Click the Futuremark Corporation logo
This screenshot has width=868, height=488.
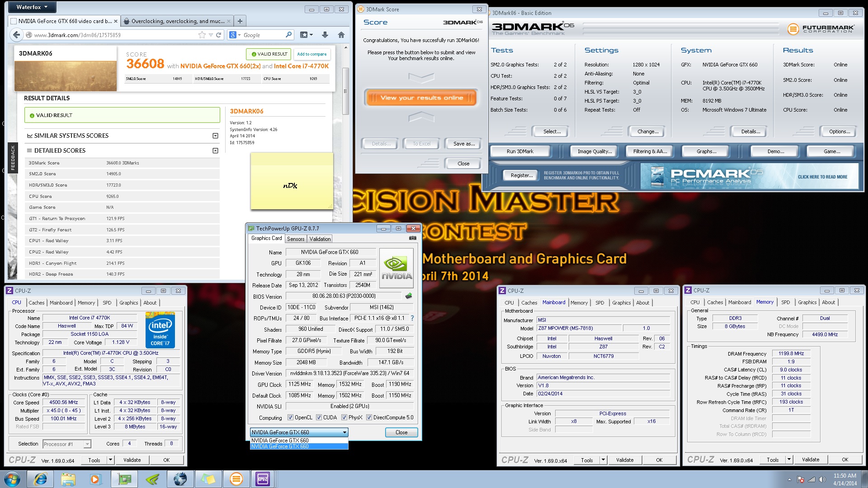tap(821, 29)
